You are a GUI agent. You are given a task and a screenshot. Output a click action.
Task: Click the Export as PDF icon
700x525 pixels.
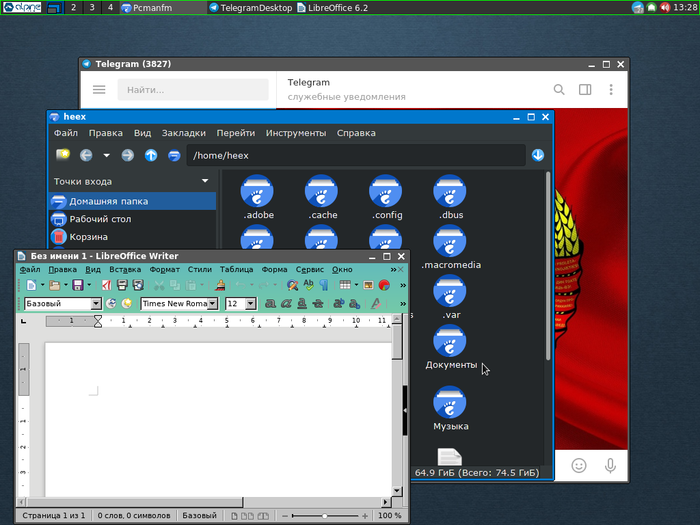point(107,286)
